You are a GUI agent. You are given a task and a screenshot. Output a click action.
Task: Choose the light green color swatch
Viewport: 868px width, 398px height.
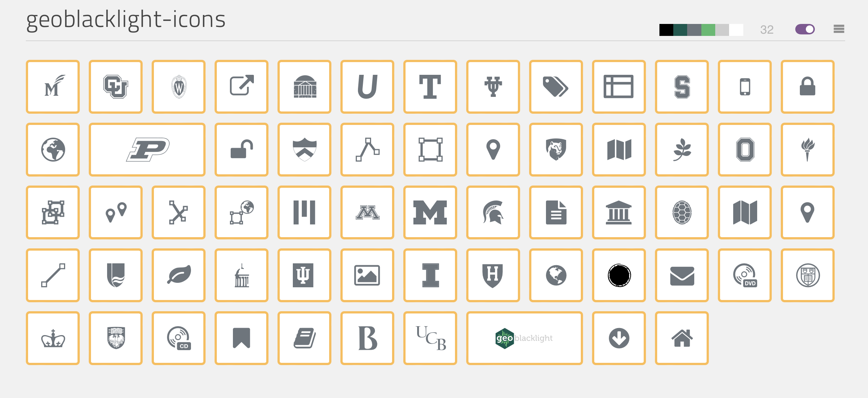pos(708,30)
